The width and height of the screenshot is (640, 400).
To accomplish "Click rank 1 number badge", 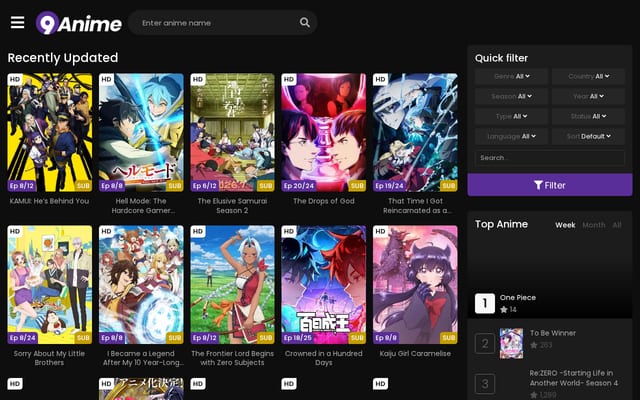I will [485, 303].
